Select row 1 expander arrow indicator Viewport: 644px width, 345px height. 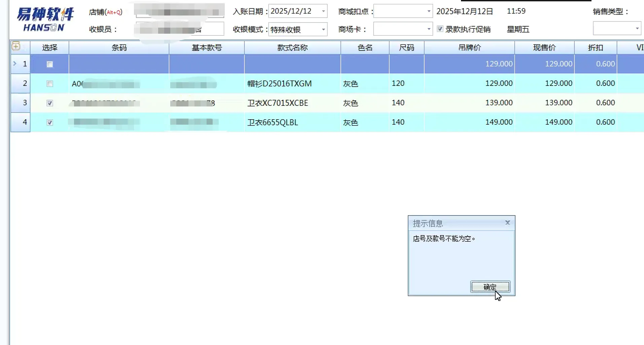pos(15,63)
